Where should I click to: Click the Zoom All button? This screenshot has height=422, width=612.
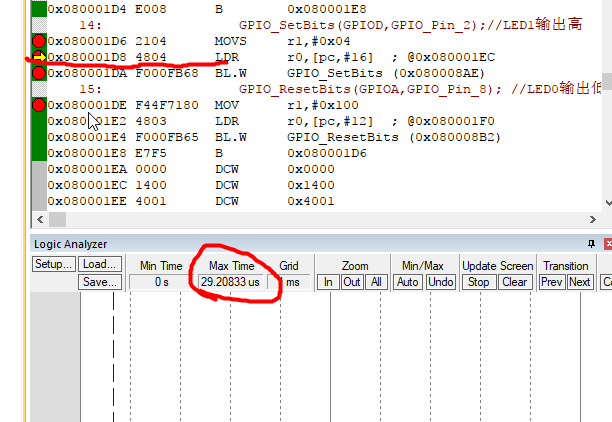(376, 282)
